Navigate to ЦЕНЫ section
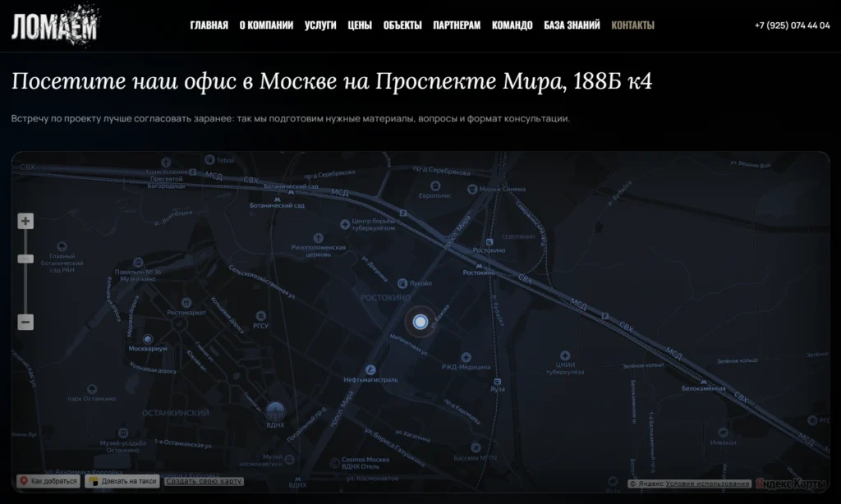841x504 pixels. [360, 25]
